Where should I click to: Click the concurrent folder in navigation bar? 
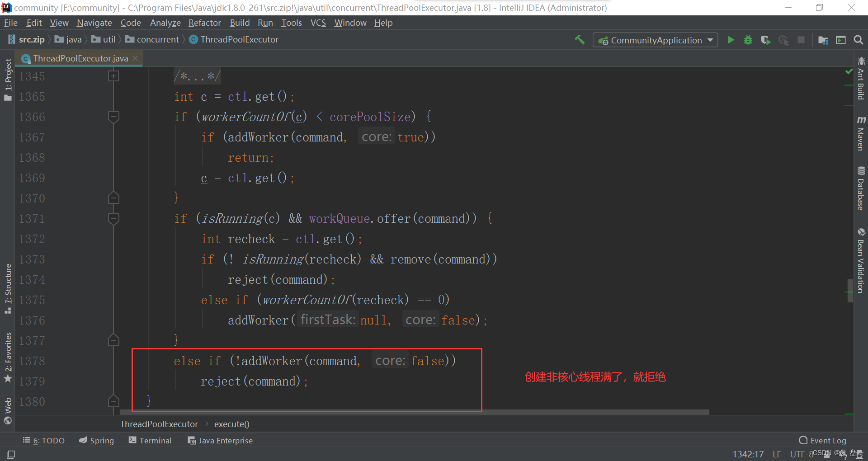pos(152,40)
